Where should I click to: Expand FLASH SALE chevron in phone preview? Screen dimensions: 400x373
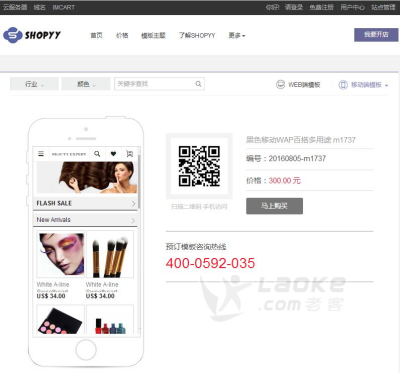[x=133, y=203]
